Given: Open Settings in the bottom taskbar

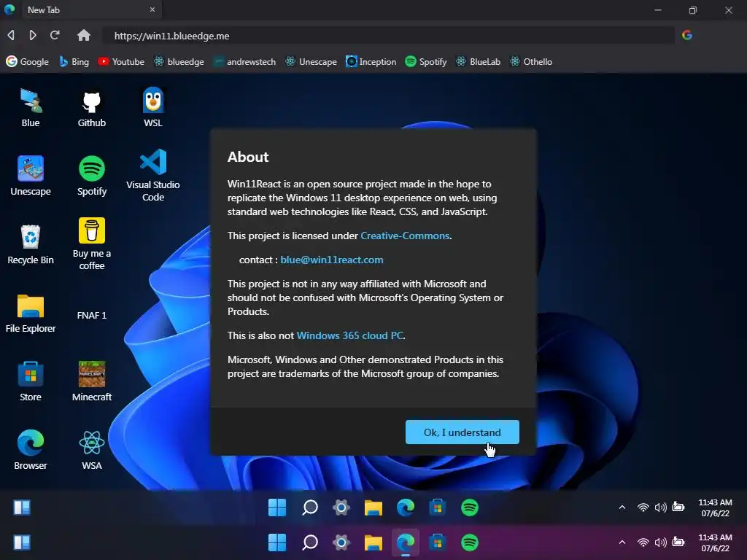Looking at the screenshot, I should [x=341, y=542].
